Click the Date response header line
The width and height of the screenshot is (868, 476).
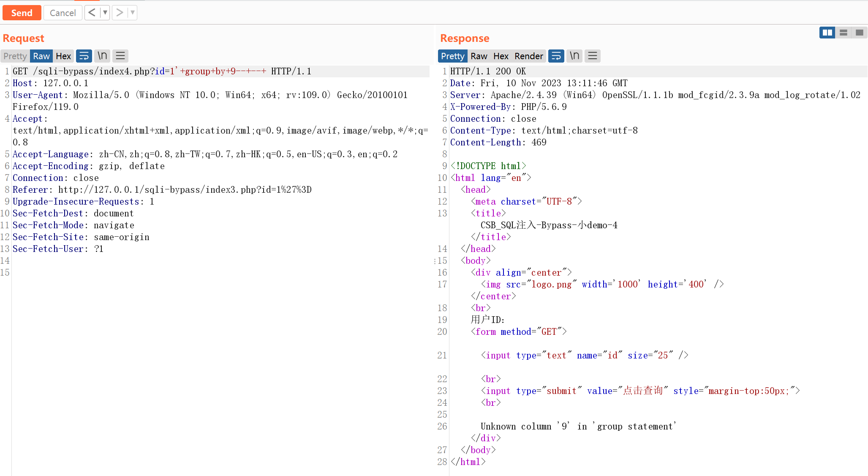539,83
